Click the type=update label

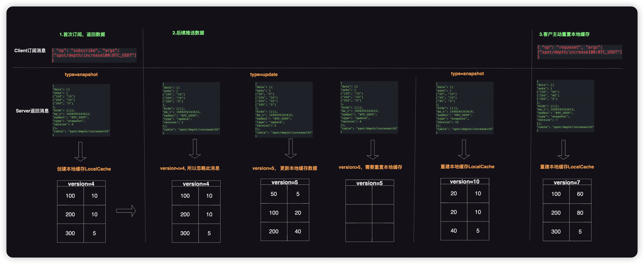tap(264, 74)
